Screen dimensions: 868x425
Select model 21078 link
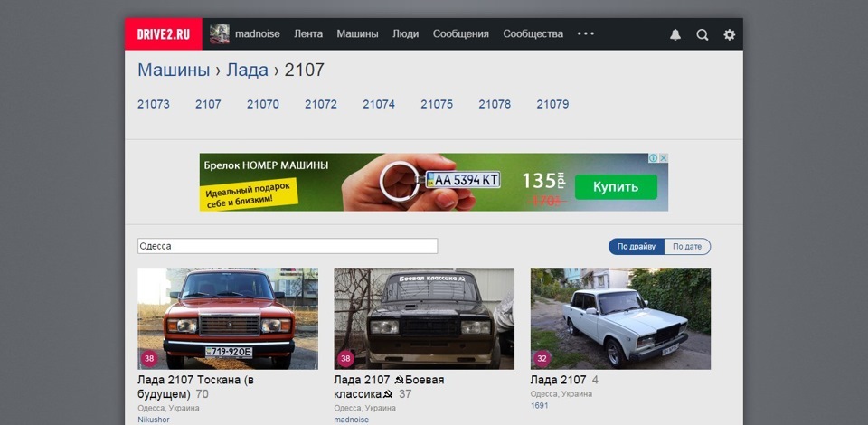point(495,104)
